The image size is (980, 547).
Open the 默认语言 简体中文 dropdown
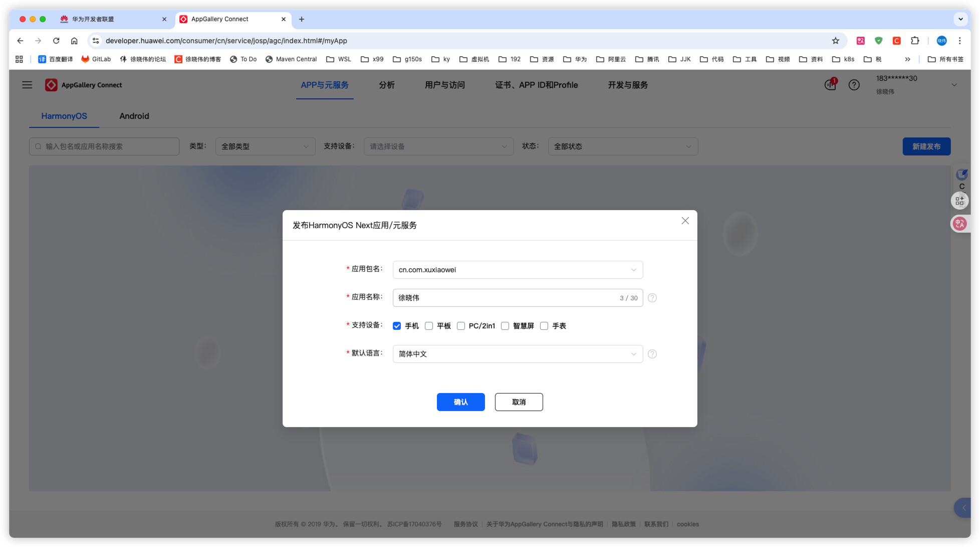coord(518,354)
